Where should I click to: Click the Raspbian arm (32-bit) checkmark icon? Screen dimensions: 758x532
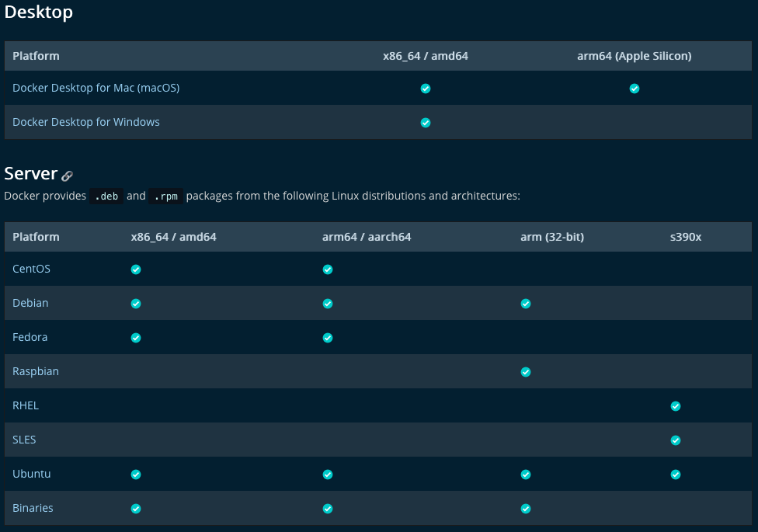click(x=526, y=372)
